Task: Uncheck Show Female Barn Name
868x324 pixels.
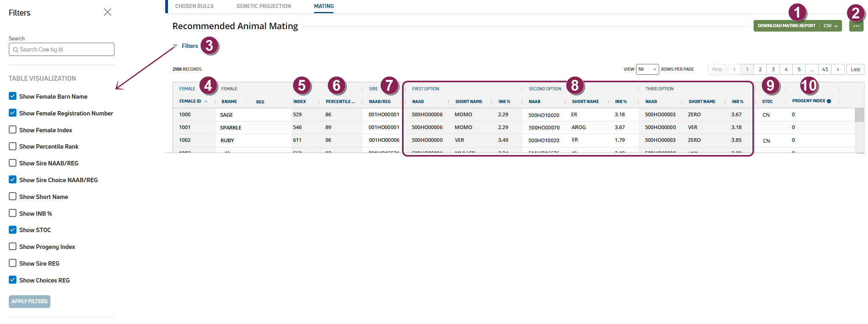Action: pos(13,96)
